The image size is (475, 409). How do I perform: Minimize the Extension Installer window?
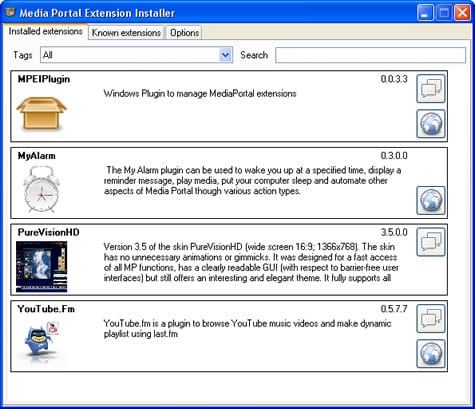425,13
